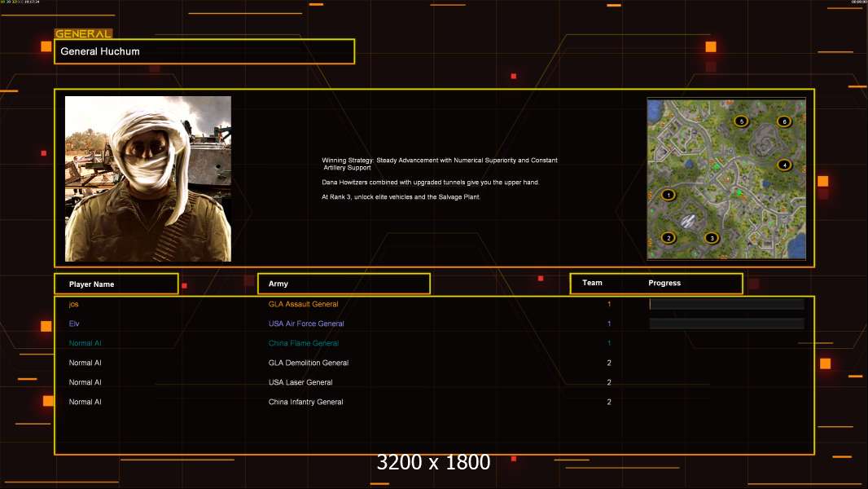Click start position marker 4 on the map
Viewport: 868px width, 489px height.
tap(784, 165)
